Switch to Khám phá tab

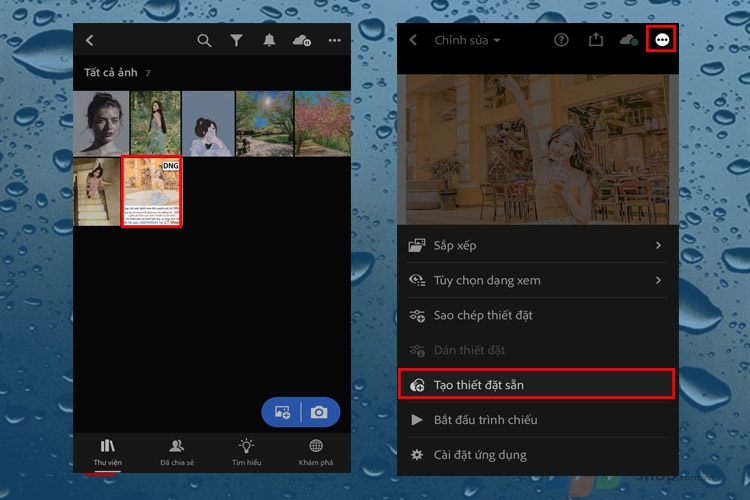tap(316, 453)
